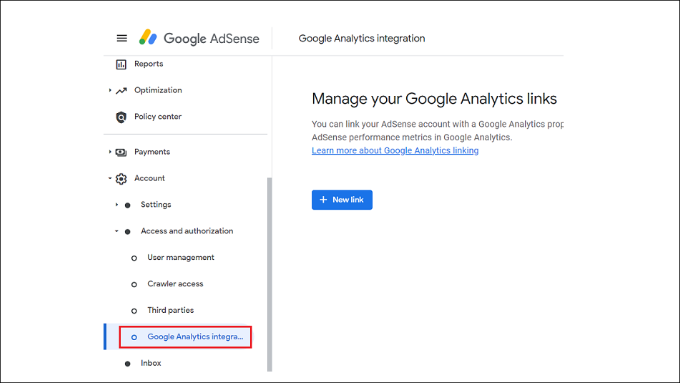Viewport: 680px width, 383px height.
Task: Click the circle icon beside Crawler access
Action: pyautogui.click(x=134, y=285)
